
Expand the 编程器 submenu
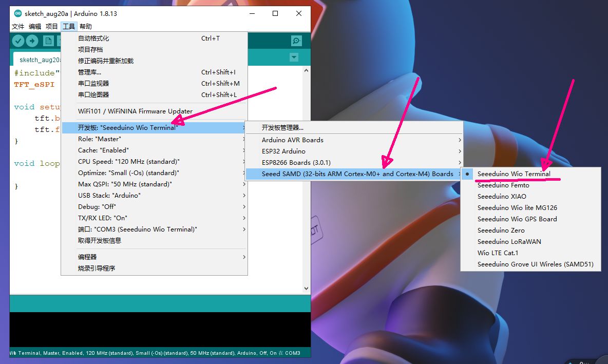point(155,257)
